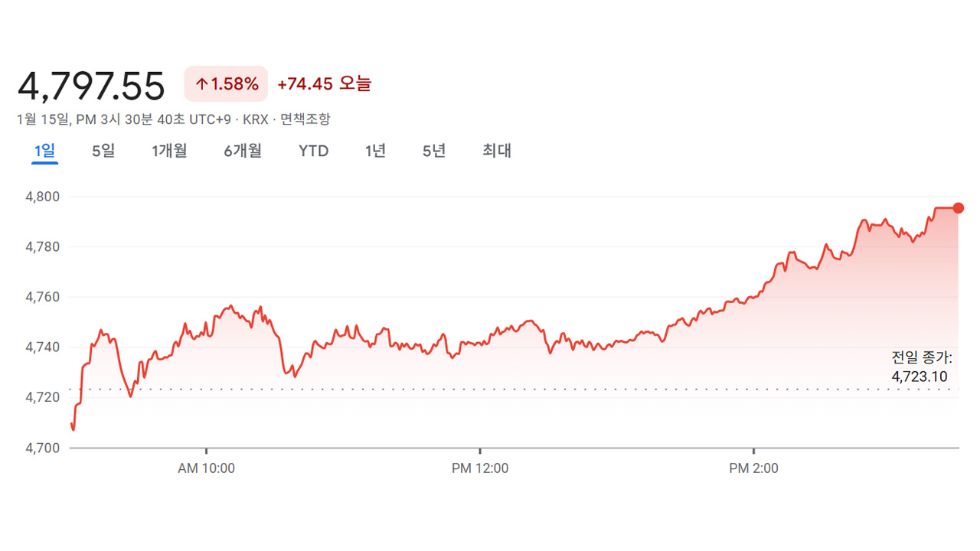Click the 4,800 y-axis label
980x551 pixels.
[x=43, y=197]
